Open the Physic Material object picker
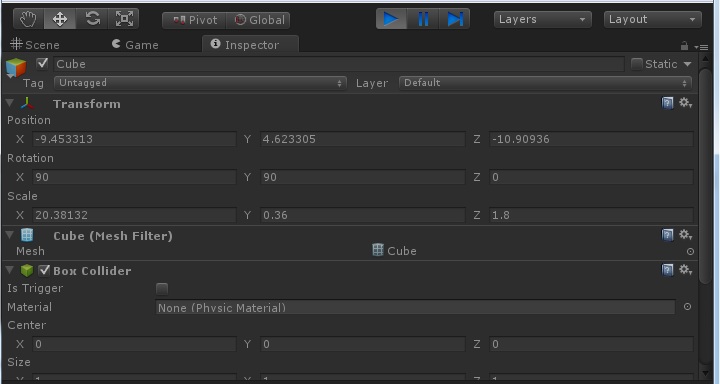 coord(687,307)
